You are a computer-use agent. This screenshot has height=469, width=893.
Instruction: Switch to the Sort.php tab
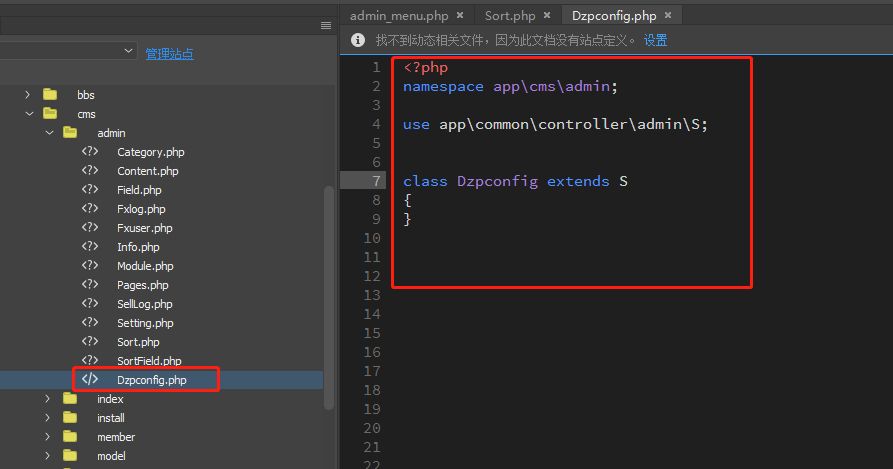[509, 15]
